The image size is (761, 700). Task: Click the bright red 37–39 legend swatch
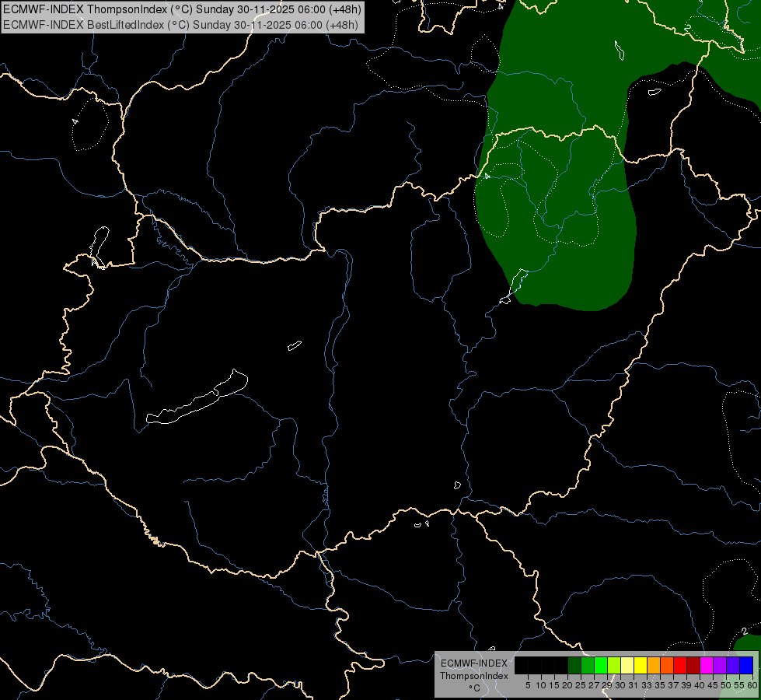pyautogui.click(x=680, y=665)
